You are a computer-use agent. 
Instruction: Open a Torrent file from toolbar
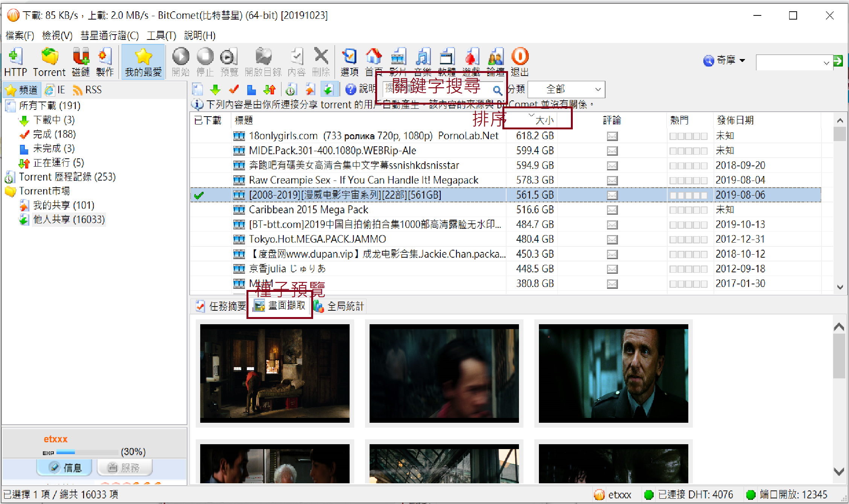coord(49,62)
